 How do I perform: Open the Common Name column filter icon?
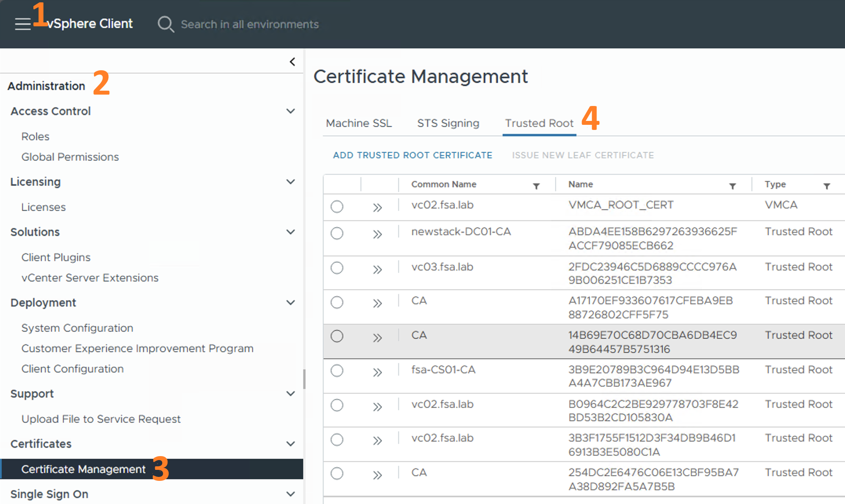(536, 186)
